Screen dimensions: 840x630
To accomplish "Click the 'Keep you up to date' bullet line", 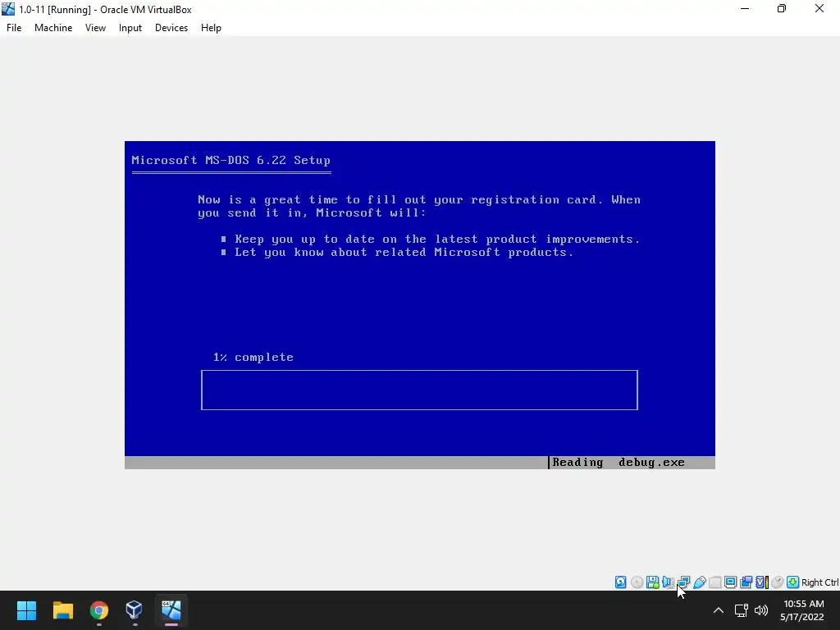I will pyautogui.click(x=430, y=239).
